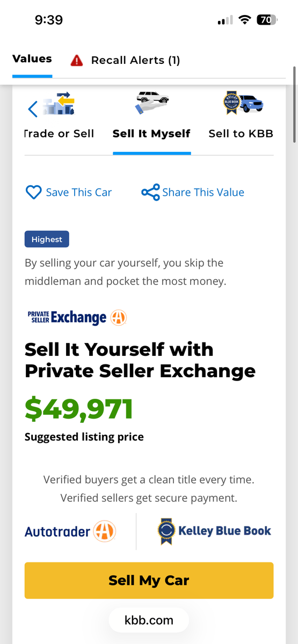Select the Trade or Sell exchange icon
The width and height of the screenshot is (298, 644).
coord(58,105)
